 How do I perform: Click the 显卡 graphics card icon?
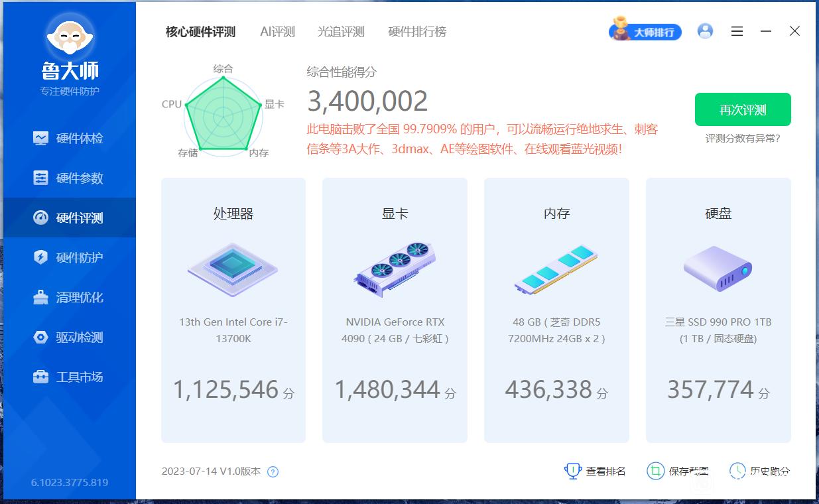click(395, 269)
